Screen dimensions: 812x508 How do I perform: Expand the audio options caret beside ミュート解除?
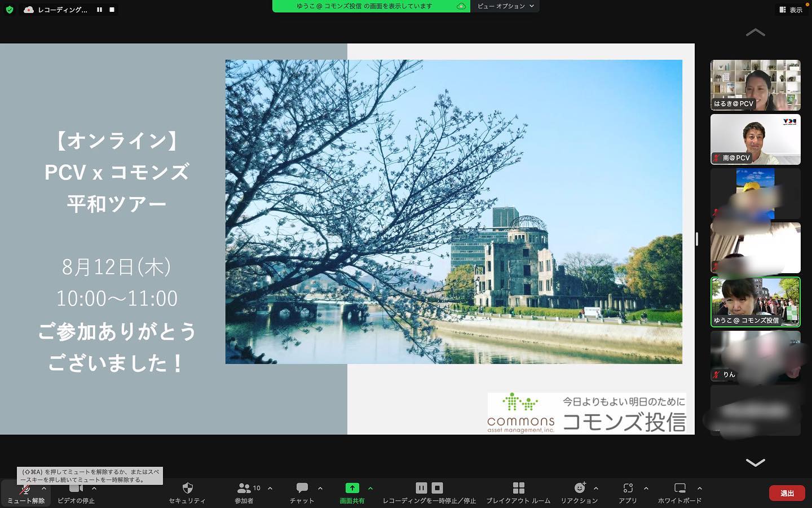tap(44, 488)
